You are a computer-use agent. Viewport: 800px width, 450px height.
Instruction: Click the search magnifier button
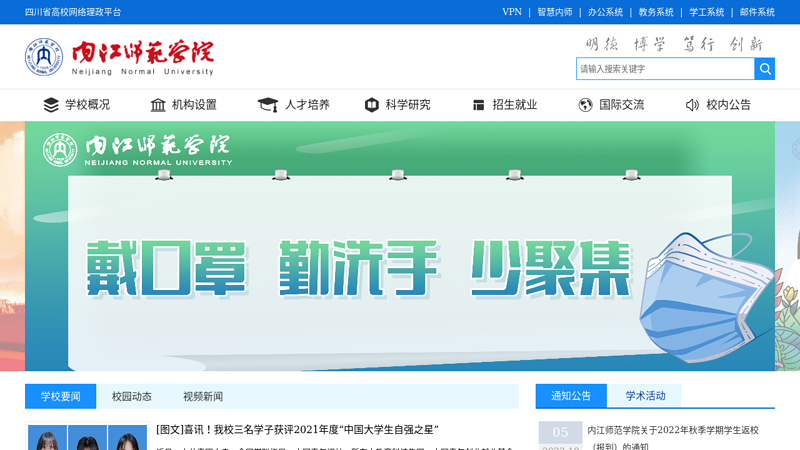click(764, 69)
